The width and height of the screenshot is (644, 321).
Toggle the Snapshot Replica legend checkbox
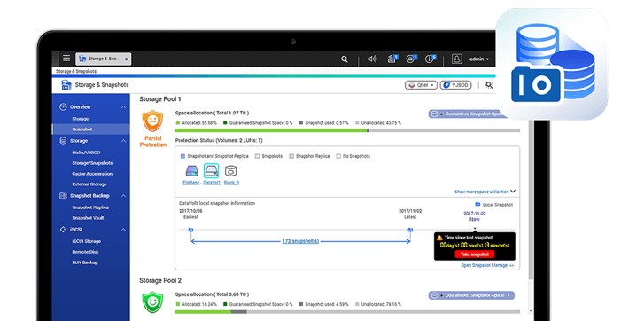pyautogui.click(x=291, y=156)
